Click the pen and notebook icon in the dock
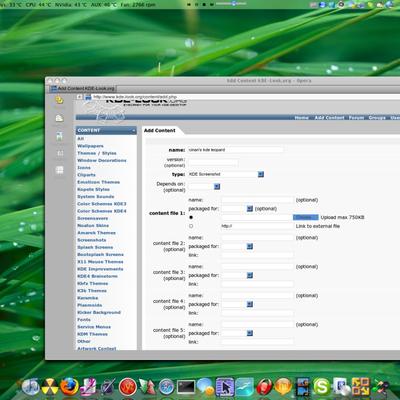 point(108,387)
